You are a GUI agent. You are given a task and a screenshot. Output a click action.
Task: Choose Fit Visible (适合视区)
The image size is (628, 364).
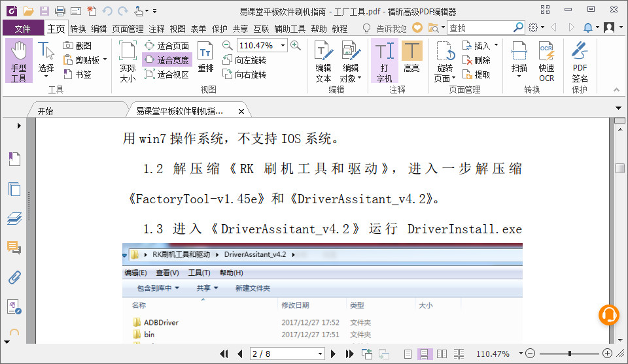click(x=167, y=74)
